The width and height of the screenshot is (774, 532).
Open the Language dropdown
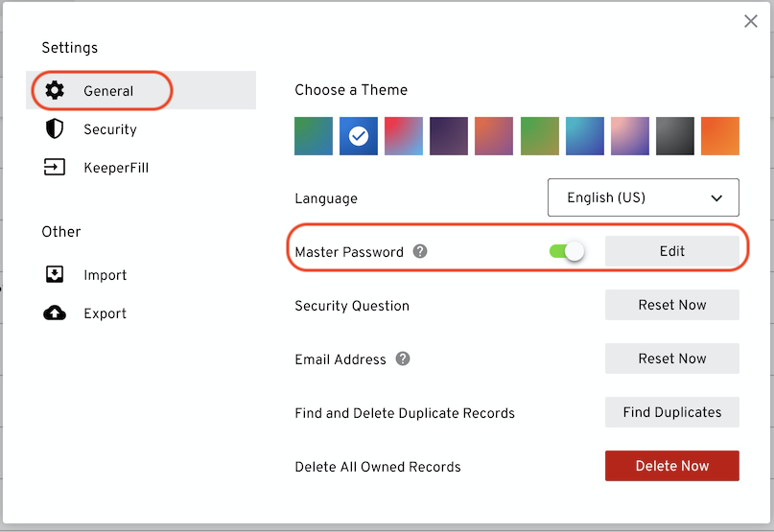click(644, 197)
